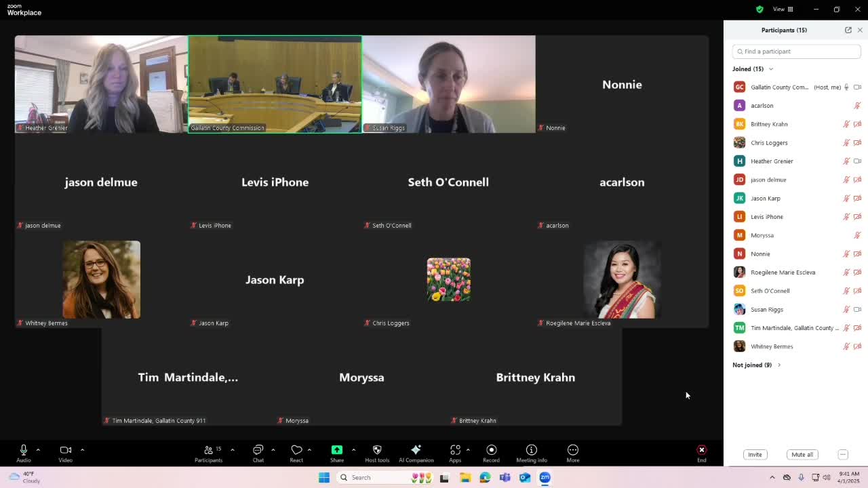Open the React emoji menu

coord(296,453)
